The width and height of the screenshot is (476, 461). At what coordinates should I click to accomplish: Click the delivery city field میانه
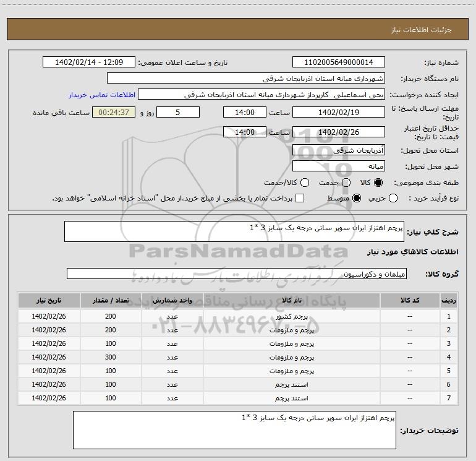(339, 166)
